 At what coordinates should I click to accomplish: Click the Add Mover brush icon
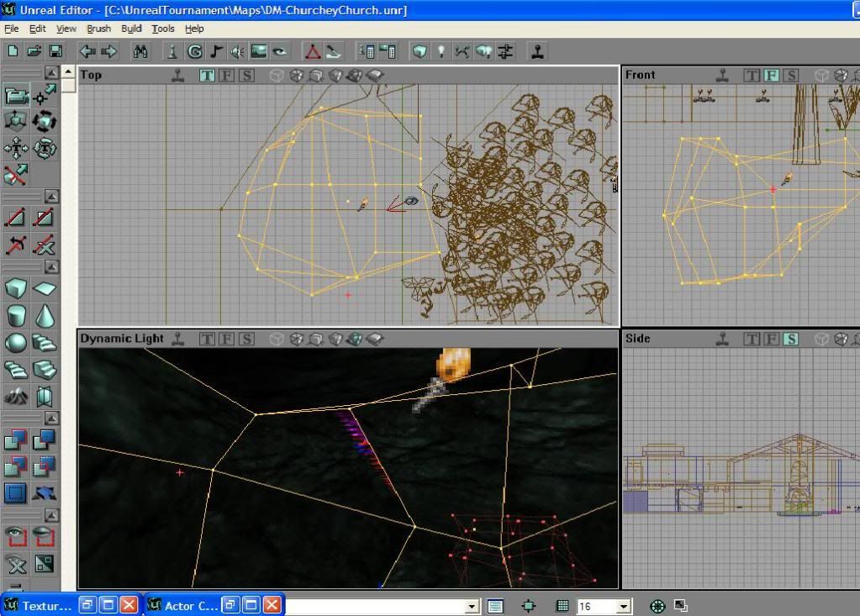(44, 493)
